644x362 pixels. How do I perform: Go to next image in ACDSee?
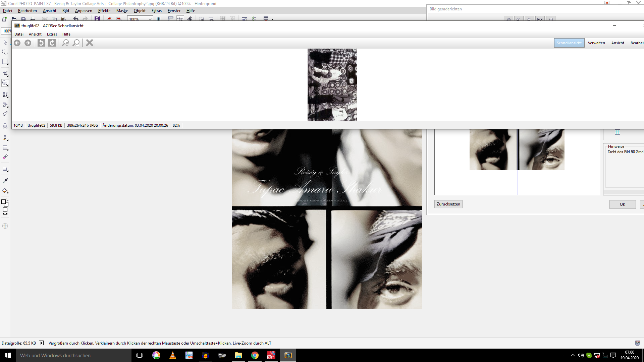point(28,43)
